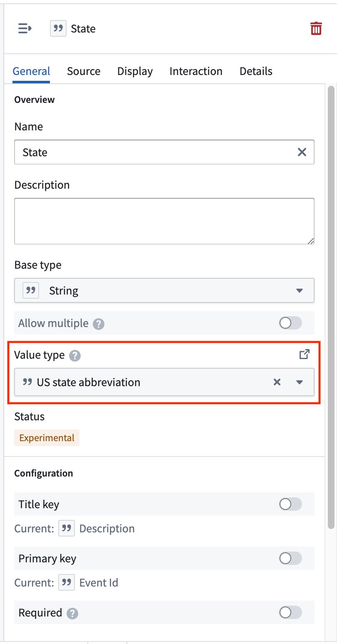
Task: Collapse the side panel with the menu icon
Action: tap(25, 28)
